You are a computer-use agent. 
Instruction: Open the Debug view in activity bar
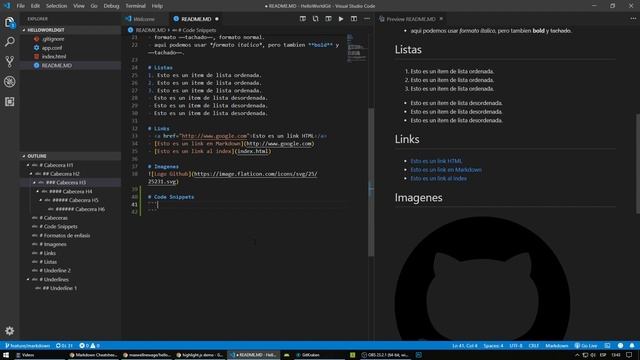[x=10, y=82]
